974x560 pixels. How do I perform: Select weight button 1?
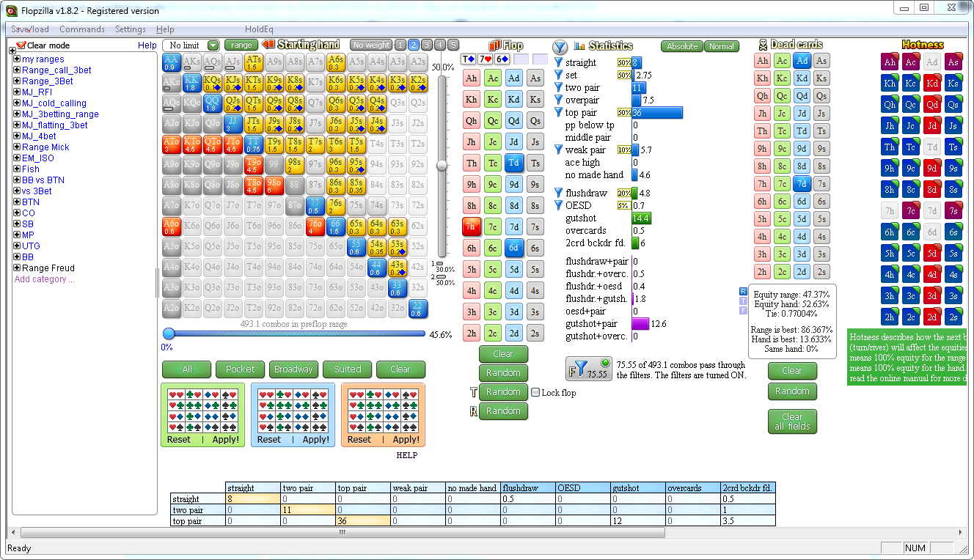(400, 45)
